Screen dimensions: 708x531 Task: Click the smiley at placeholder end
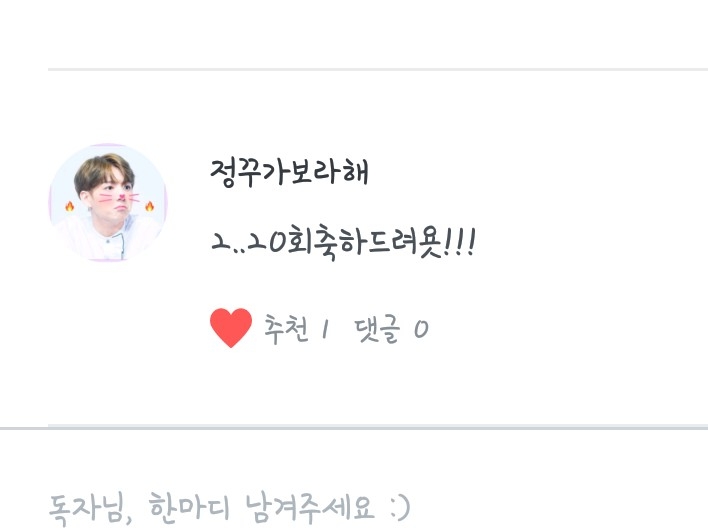point(400,508)
